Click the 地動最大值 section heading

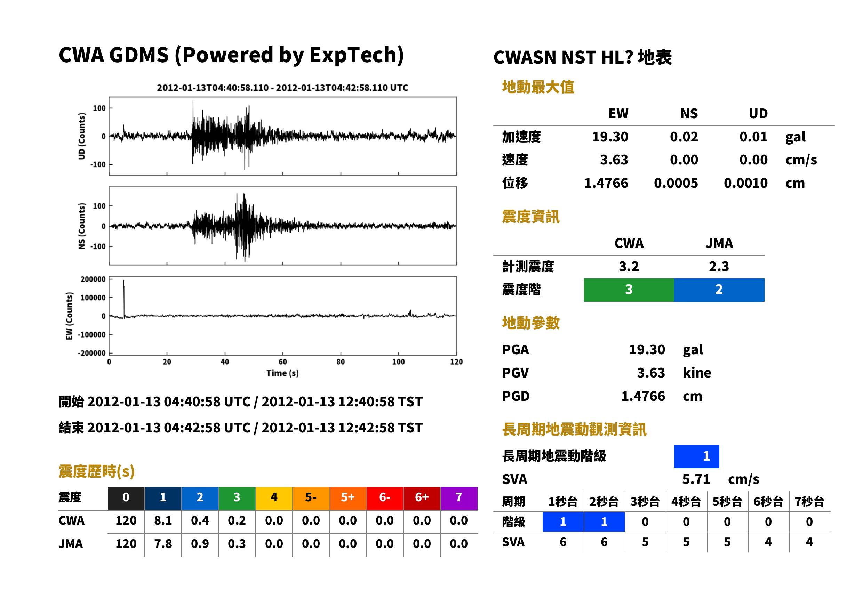538,87
